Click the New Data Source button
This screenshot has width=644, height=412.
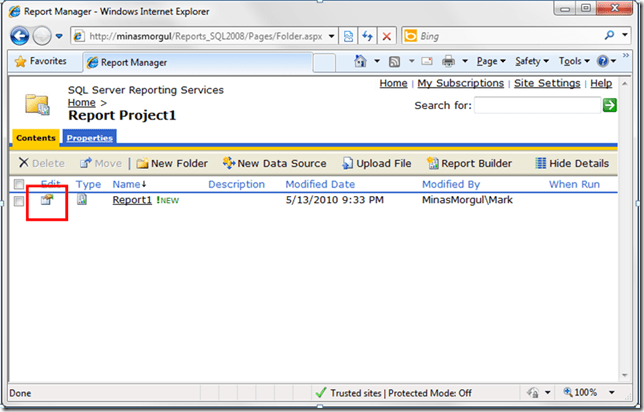click(273, 163)
